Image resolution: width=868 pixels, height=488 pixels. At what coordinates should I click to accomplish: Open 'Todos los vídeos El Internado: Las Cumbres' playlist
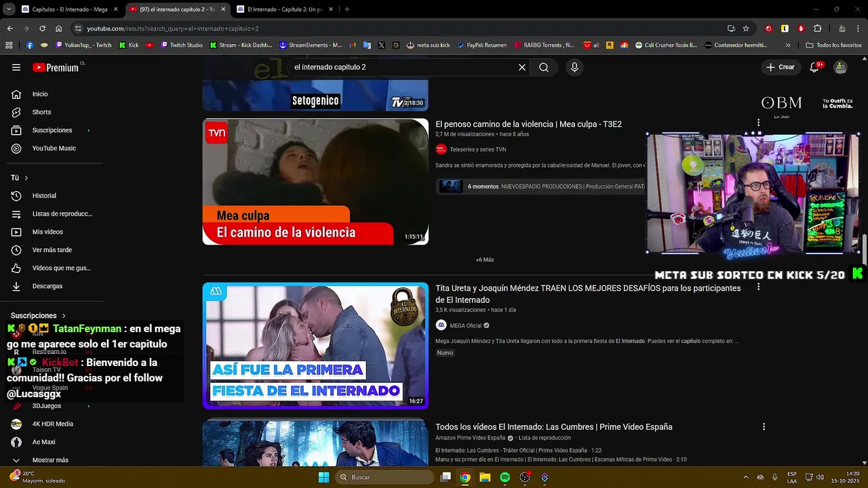[553, 427]
